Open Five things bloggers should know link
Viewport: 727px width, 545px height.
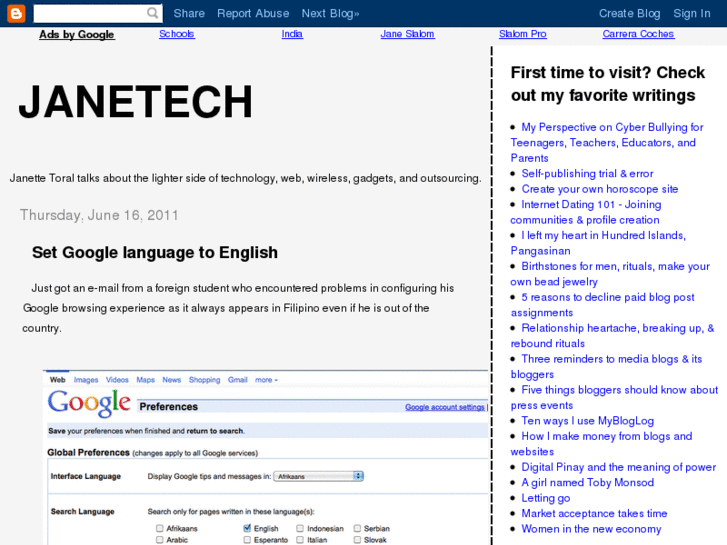[614, 398]
